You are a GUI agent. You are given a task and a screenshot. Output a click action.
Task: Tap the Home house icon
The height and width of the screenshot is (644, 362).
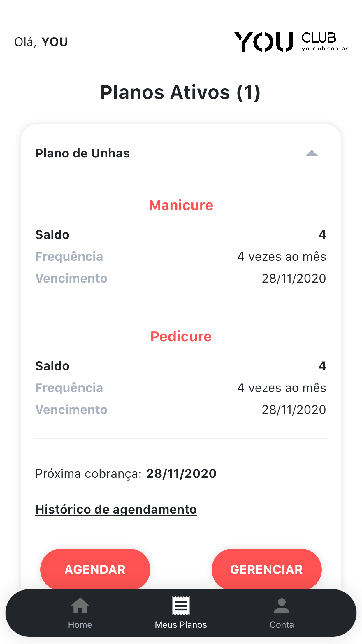pyautogui.click(x=80, y=605)
